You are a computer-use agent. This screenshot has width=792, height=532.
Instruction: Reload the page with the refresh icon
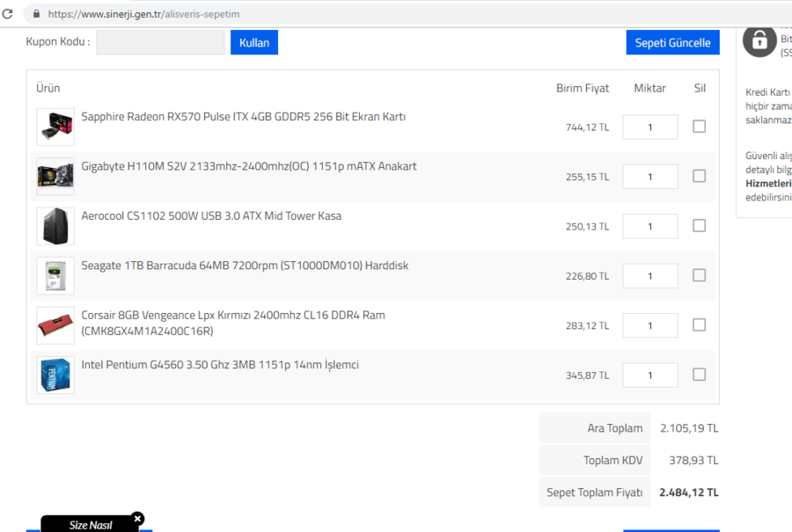[8, 13]
